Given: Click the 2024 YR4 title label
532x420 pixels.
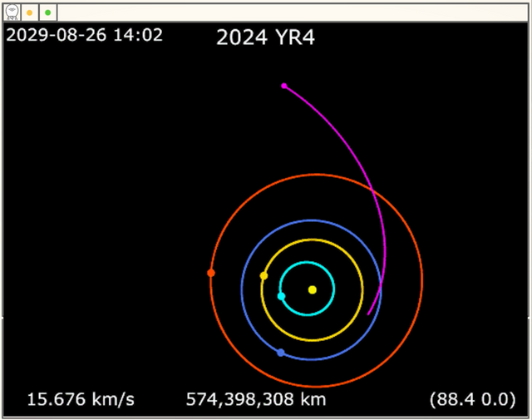Looking at the screenshot, I should pos(265,38).
